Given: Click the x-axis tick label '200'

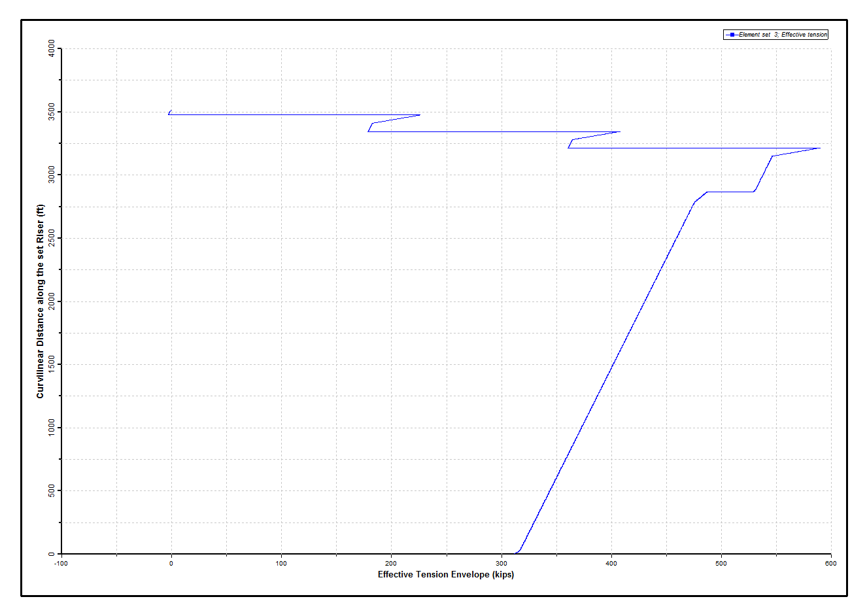Looking at the screenshot, I should tap(391, 564).
